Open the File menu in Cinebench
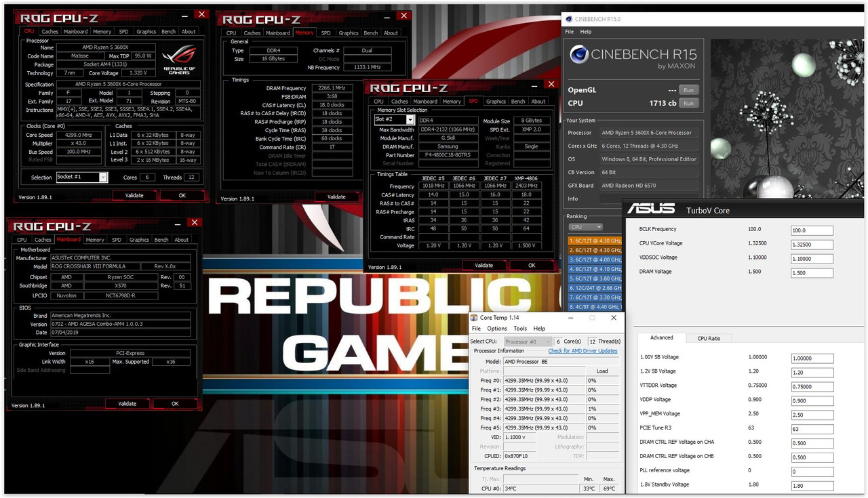 click(570, 32)
